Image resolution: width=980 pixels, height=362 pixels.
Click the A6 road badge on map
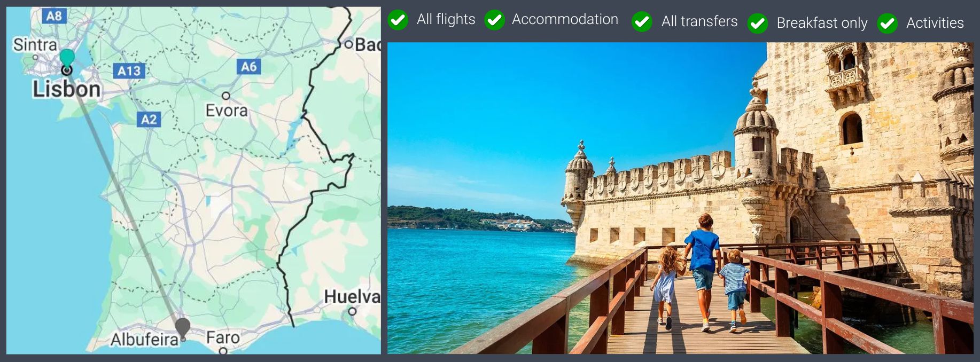coord(248,67)
